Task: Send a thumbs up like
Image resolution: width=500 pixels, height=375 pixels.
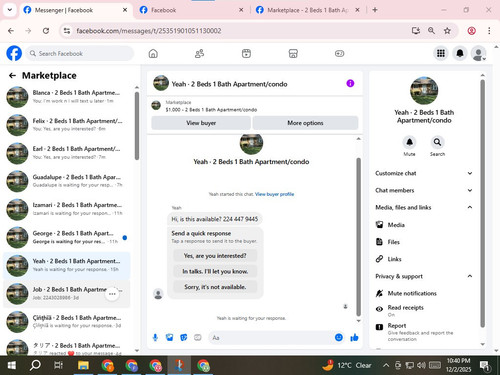Action: (x=354, y=338)
